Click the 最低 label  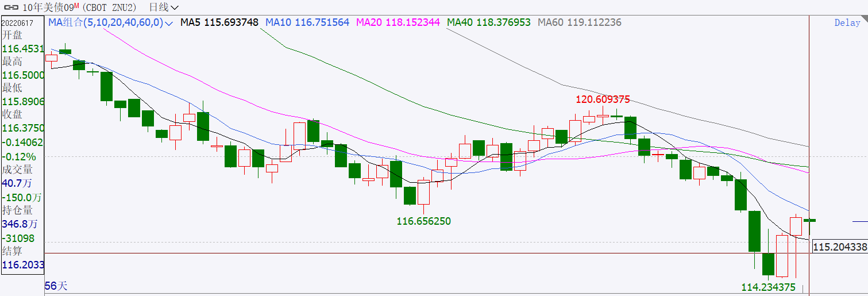point(12,88)
